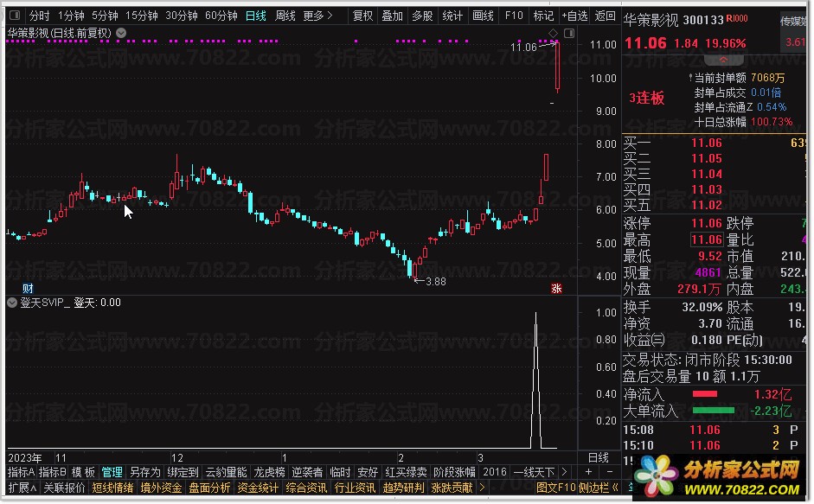The image size is (814, 504).
Task: Click the 标记 mark button
Action: tap(543, 16)
